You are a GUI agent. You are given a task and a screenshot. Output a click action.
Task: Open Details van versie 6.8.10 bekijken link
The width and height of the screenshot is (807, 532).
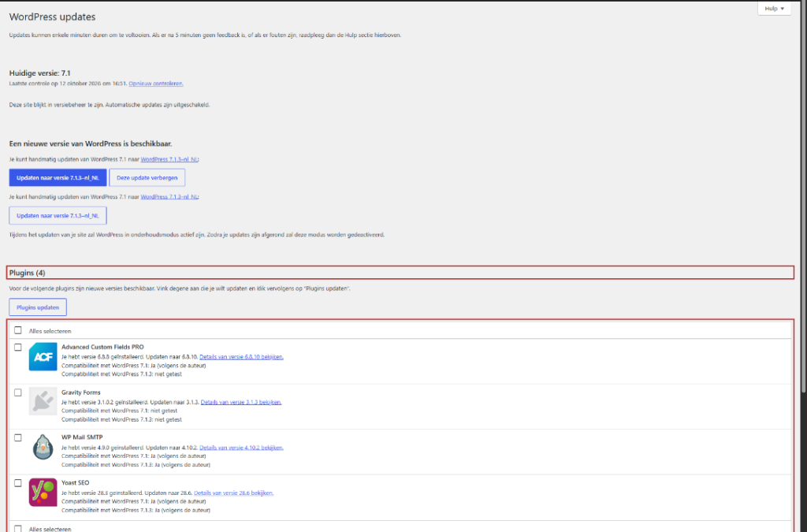(241, 356)
